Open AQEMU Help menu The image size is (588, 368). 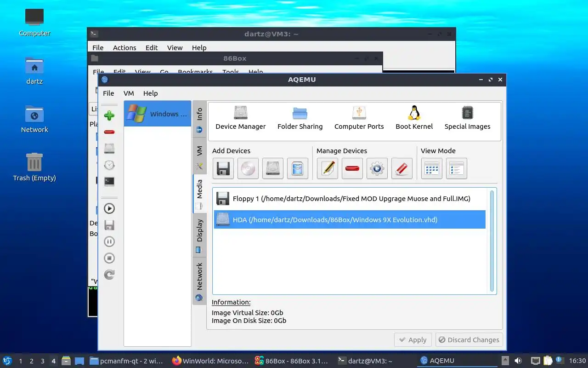coord(150,93)
